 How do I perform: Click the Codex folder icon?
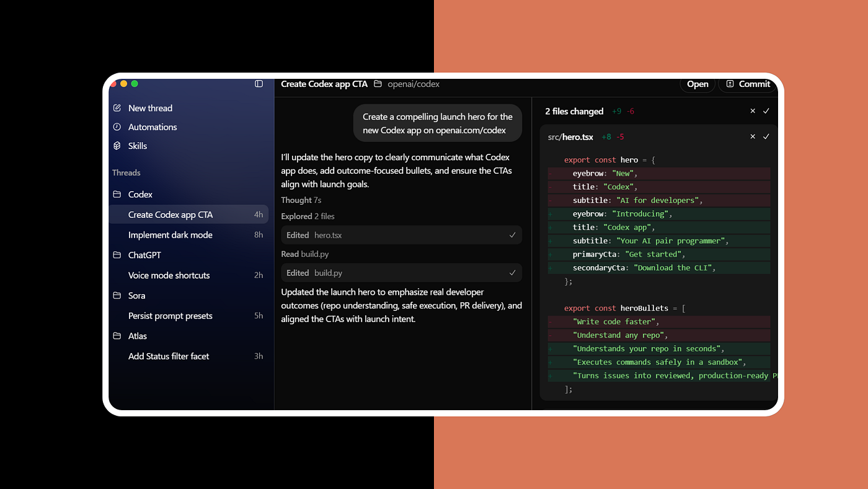coord(117,194)
